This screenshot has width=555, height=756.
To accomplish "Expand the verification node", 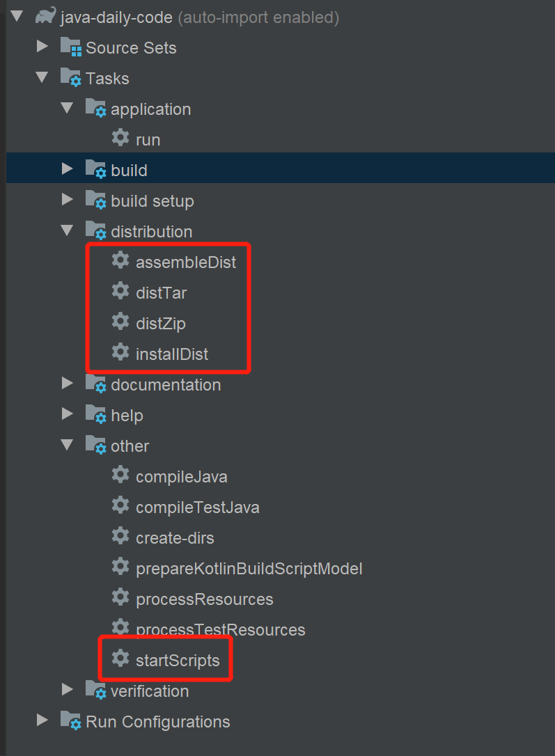I will 67,691.
